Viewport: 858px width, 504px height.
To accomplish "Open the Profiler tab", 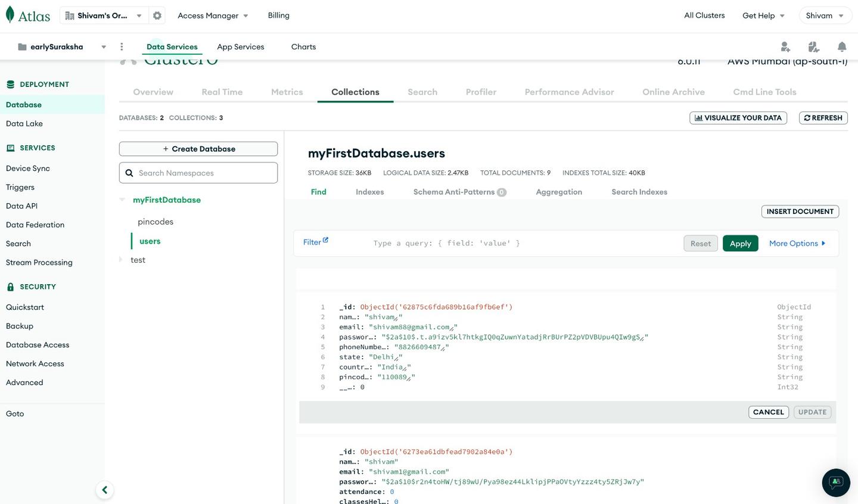I will coord(481,92).
